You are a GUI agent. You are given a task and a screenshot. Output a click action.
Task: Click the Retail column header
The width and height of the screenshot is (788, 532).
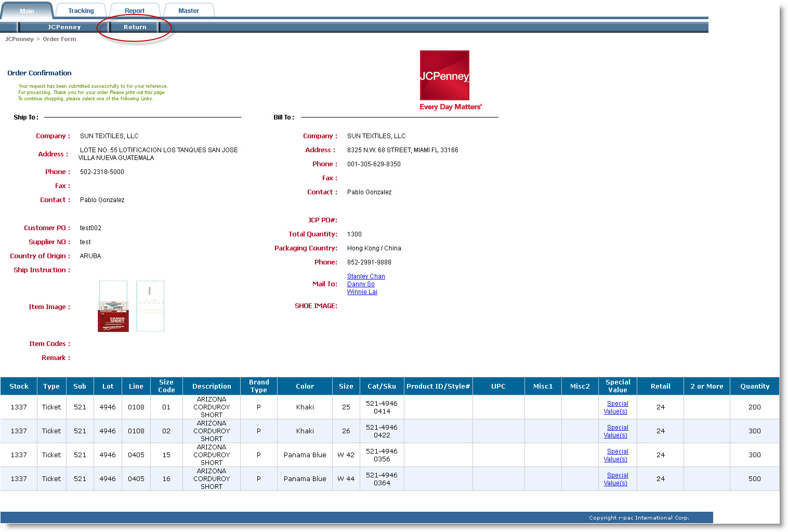[660, 386]
